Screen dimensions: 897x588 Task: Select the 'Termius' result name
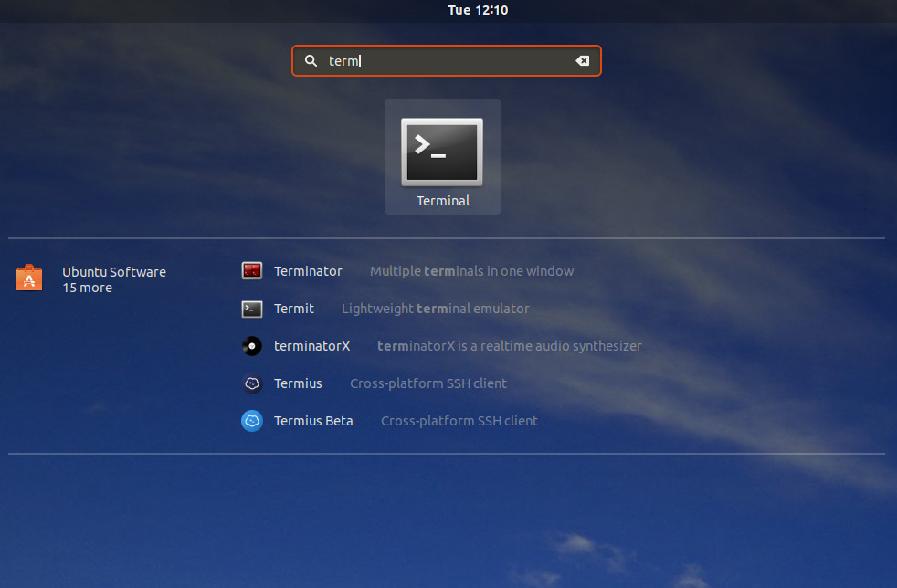pyautogui.click(x=298, y=383)
